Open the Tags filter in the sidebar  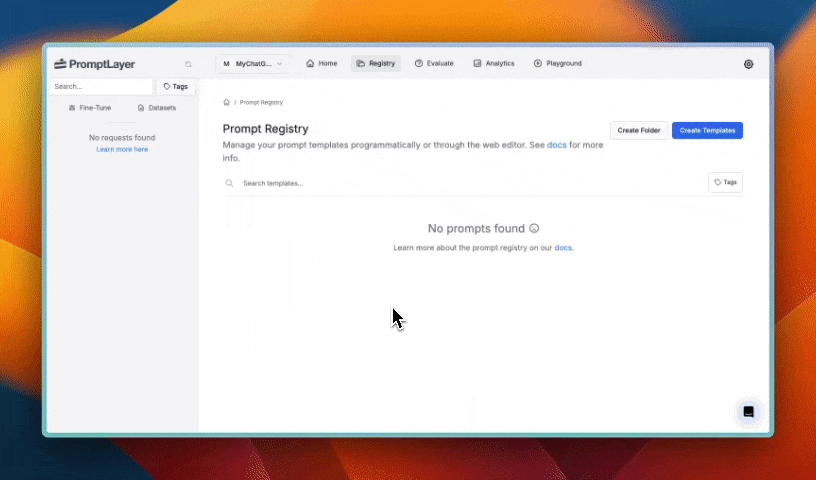click(176, 87)
